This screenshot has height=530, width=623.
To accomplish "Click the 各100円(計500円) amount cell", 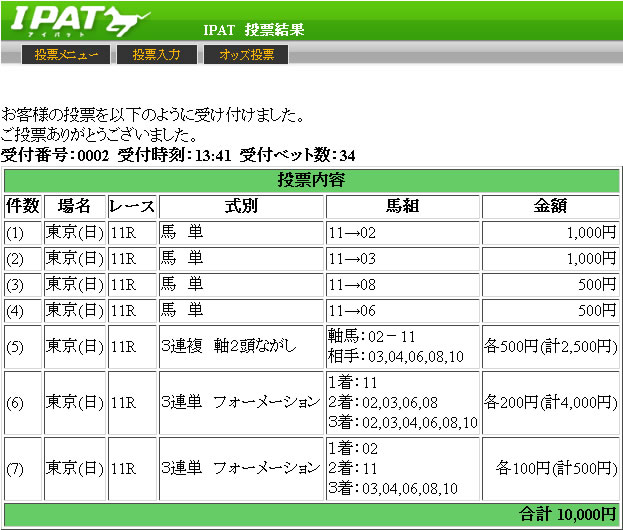I will coord(550,469).
